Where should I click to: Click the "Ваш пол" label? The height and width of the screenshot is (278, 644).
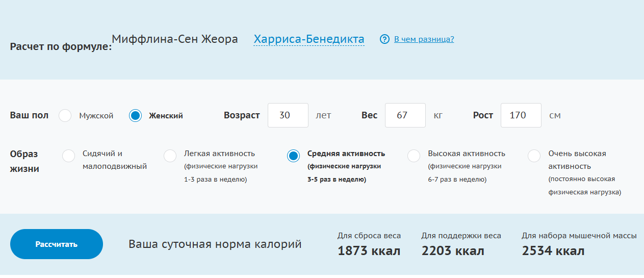[30, 115]
